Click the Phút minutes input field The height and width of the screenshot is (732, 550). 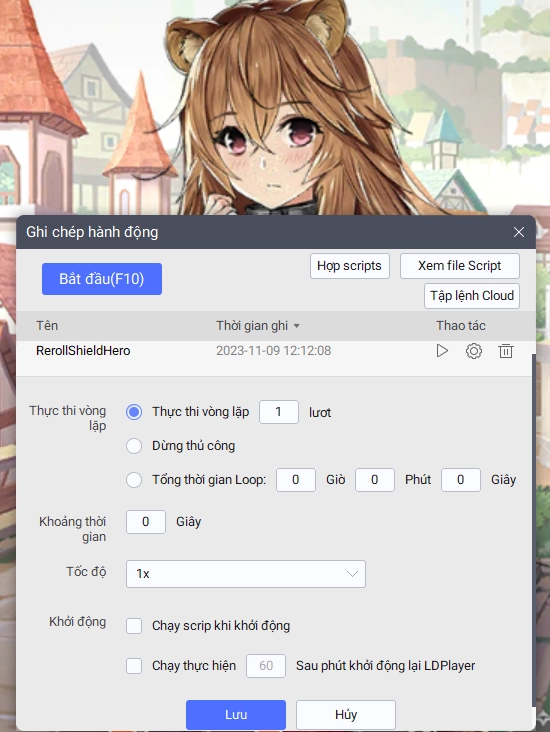pyautogui.click(x=374, y=480)
